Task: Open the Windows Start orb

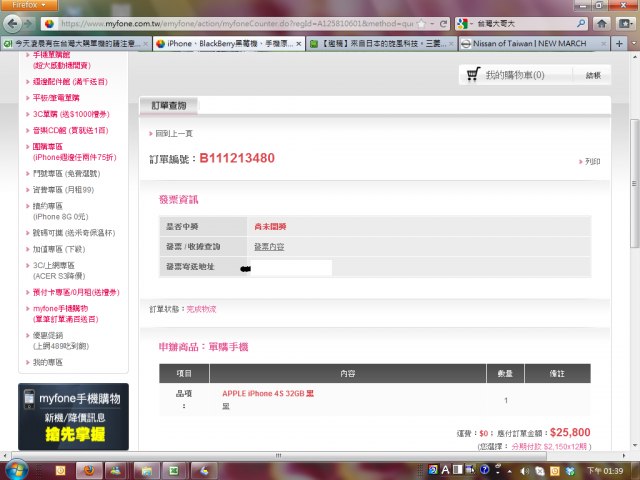Action: [17, 469]
